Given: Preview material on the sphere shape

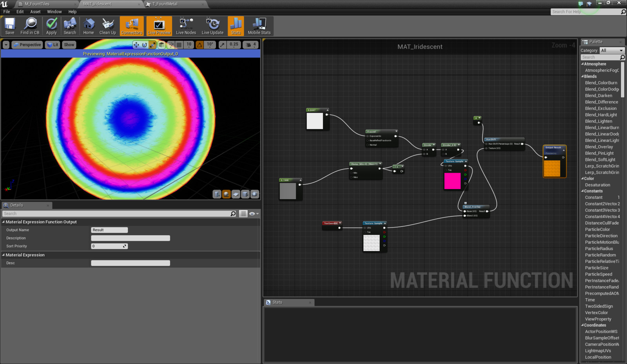Looking at the screenshot, I should click(x=227, y=194).
